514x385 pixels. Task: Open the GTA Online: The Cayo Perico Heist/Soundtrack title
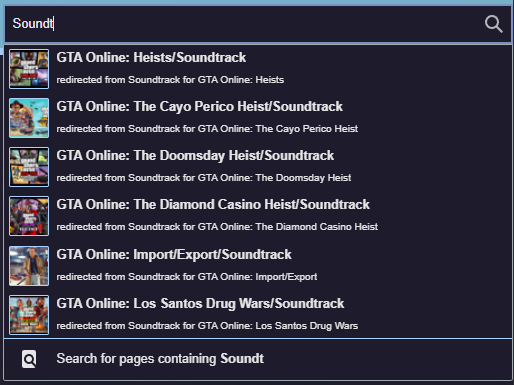(199, 107)
